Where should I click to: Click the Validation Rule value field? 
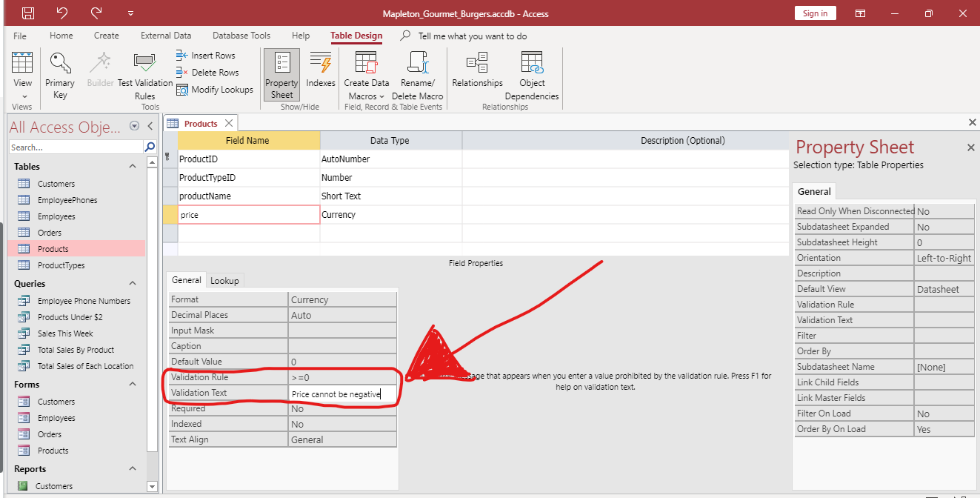pyautogui.click(x=342, y=377)
